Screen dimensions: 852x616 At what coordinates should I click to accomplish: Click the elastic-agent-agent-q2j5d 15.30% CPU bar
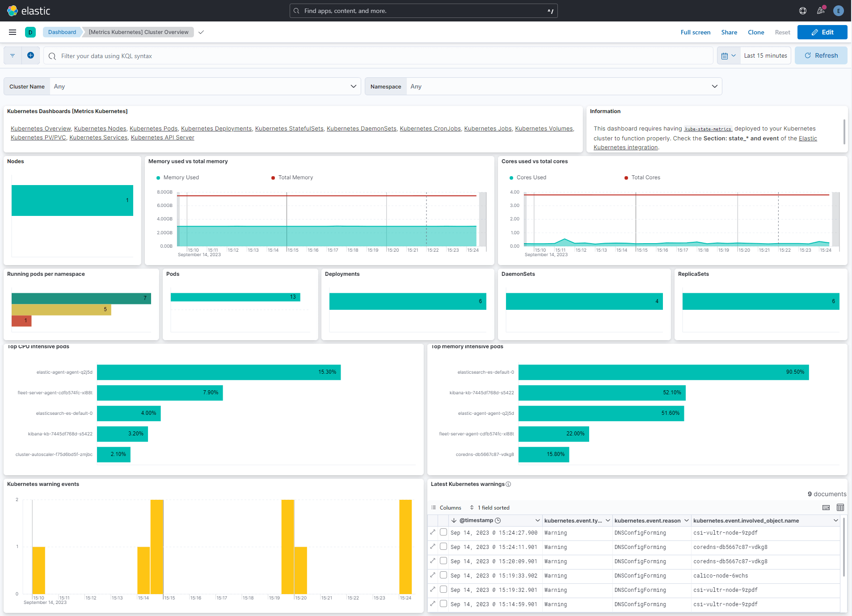[219, 372]
